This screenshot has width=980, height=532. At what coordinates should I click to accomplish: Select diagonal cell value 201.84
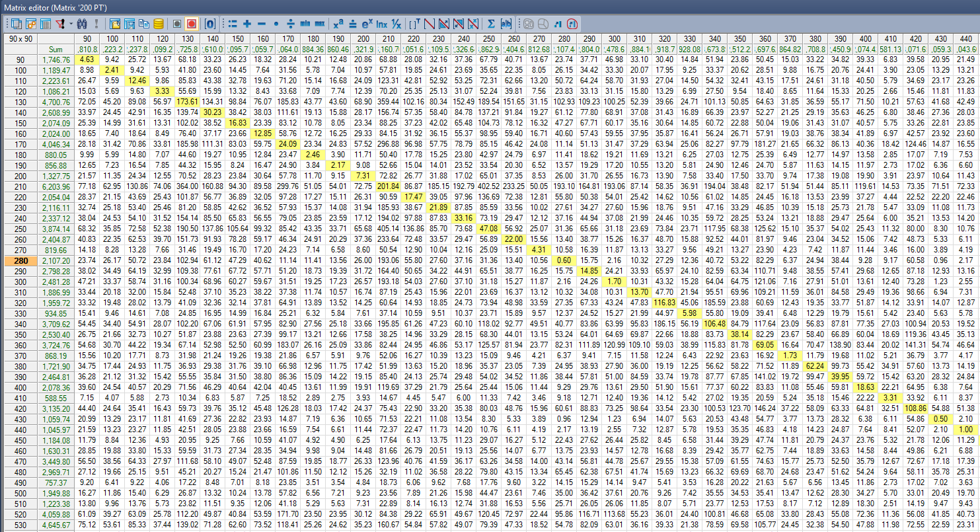pyautogui.click(x=388, y=186)
